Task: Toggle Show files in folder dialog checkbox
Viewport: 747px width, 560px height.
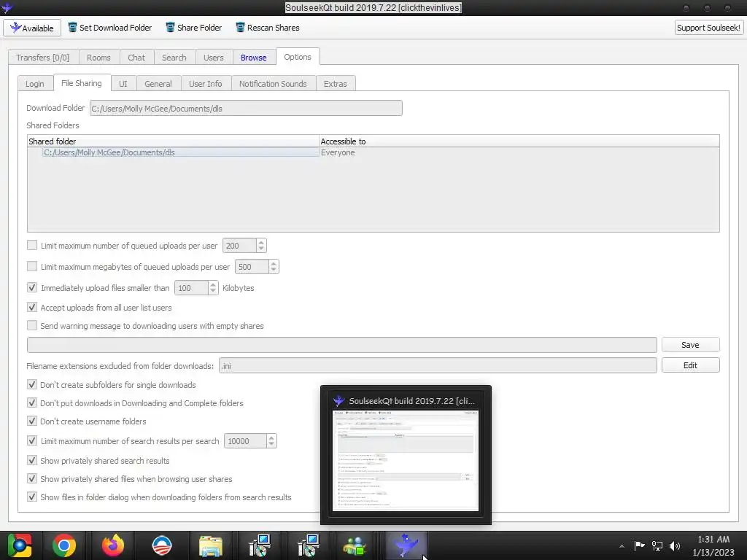Action: (x=32, y=497)
